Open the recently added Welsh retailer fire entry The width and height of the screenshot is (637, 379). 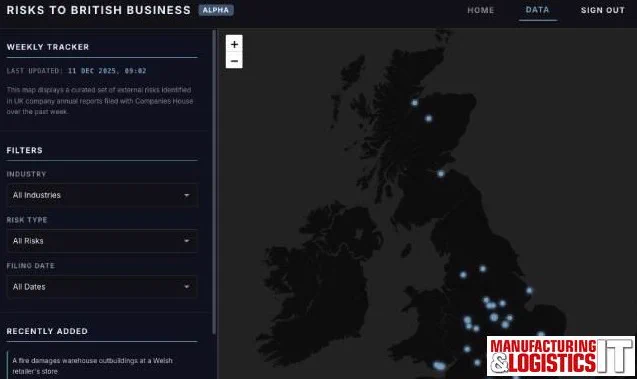pyautogui.click(x=93, y=366)
